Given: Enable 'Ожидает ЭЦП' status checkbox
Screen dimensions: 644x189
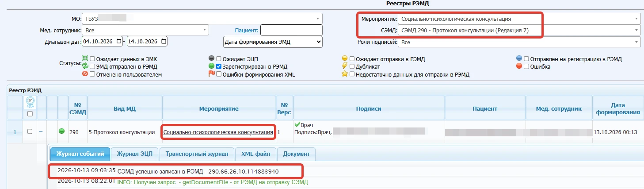Looking at the screenshot, I should [219, 59].
